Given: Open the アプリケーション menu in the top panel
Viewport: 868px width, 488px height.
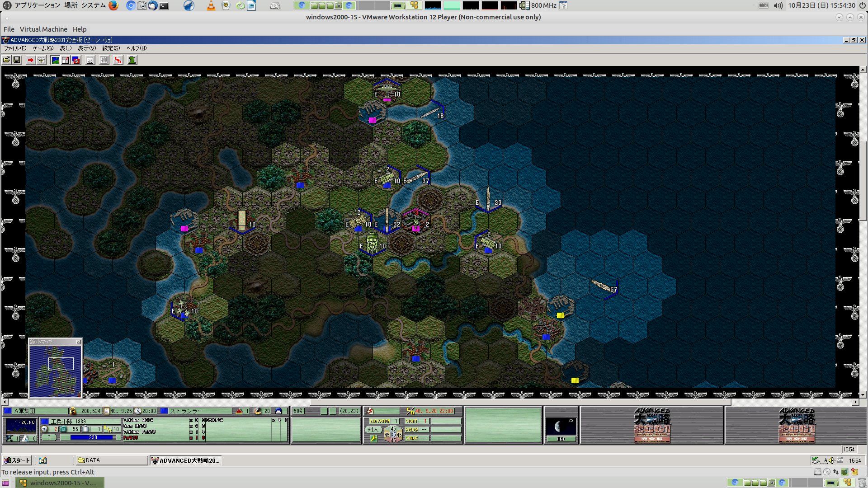Looking at the screenshot, I should (x=38, y=5).
